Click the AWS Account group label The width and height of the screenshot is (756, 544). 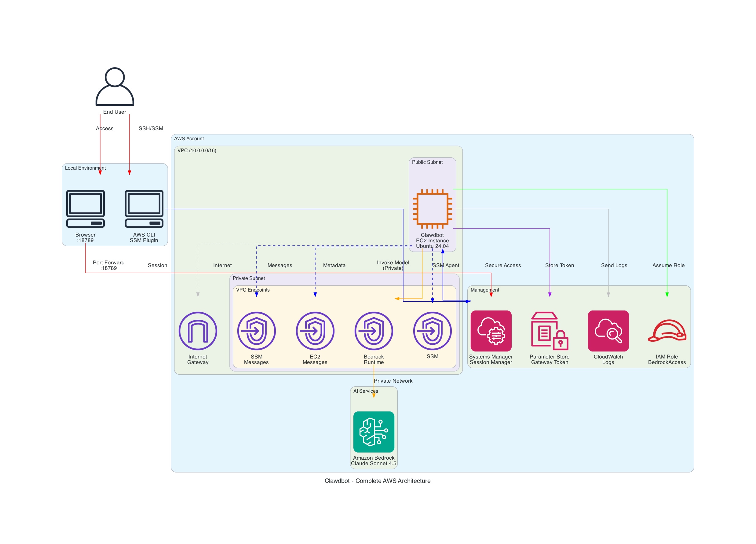pyautogui.click(x=189, y=138)
